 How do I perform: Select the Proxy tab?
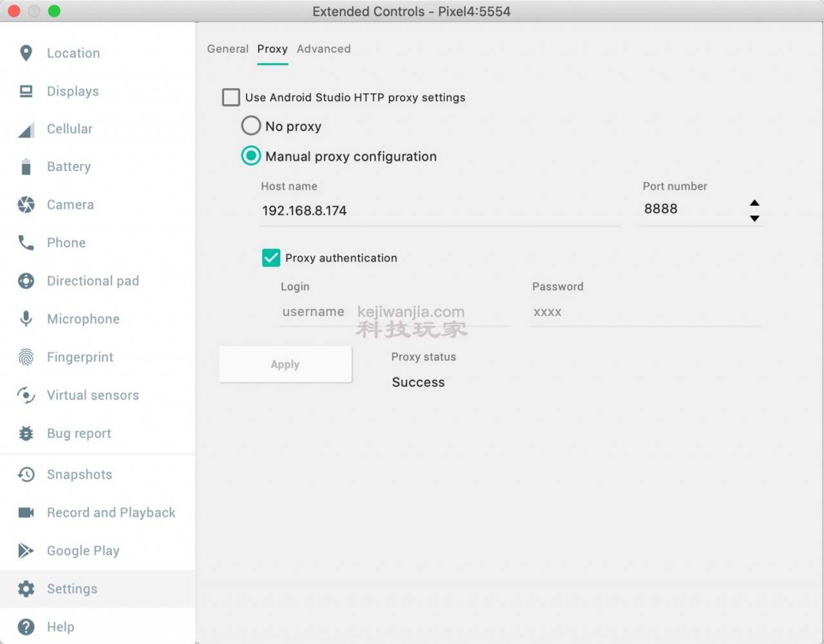(x=272, y=49)
